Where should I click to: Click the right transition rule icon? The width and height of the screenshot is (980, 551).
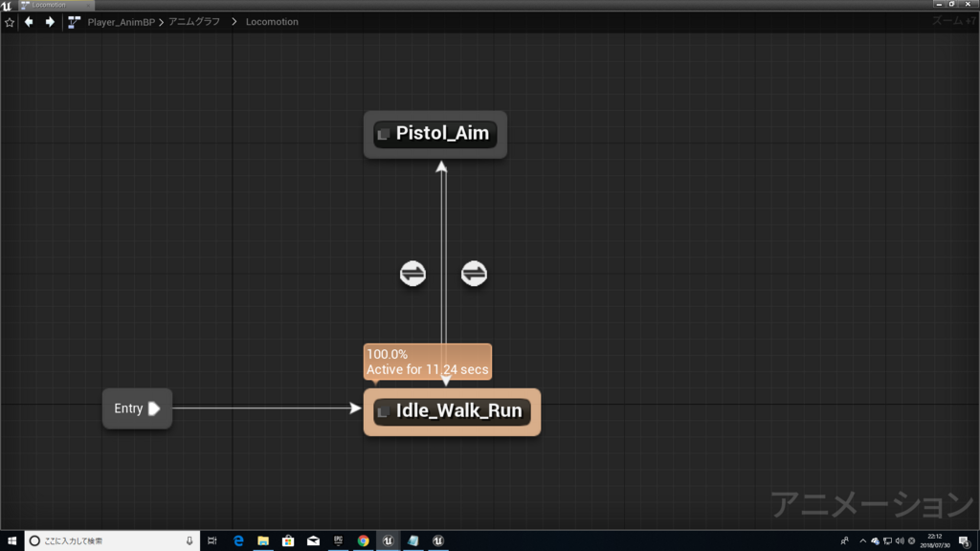coord(474,274)
